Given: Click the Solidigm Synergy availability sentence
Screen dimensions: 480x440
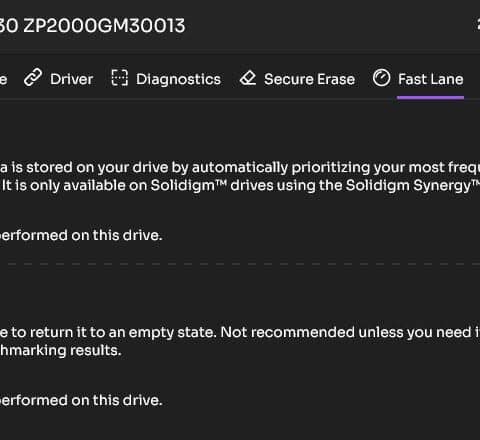Looking at the screenshot, I should (241, 186).
